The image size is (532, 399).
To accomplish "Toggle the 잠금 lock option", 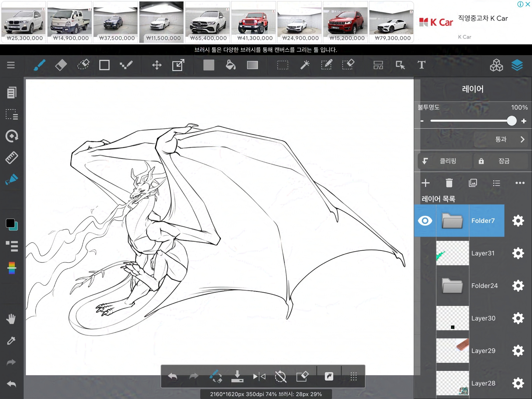I will 501,161.
